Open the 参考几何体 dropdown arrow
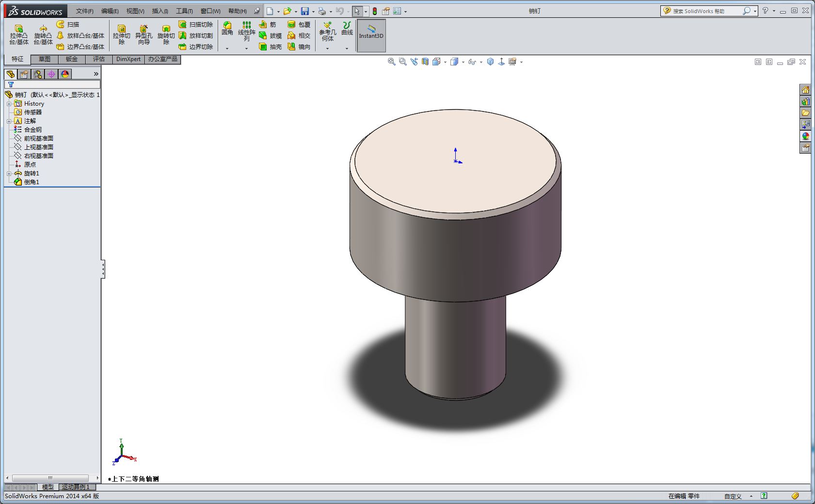The width and height of the screenshot is (815, 504). [x=327, y=48]
